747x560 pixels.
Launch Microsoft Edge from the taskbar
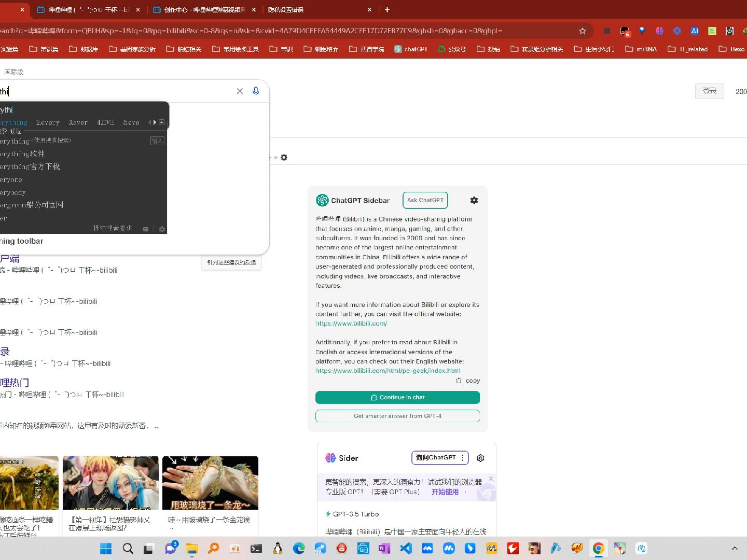point(299,549)
